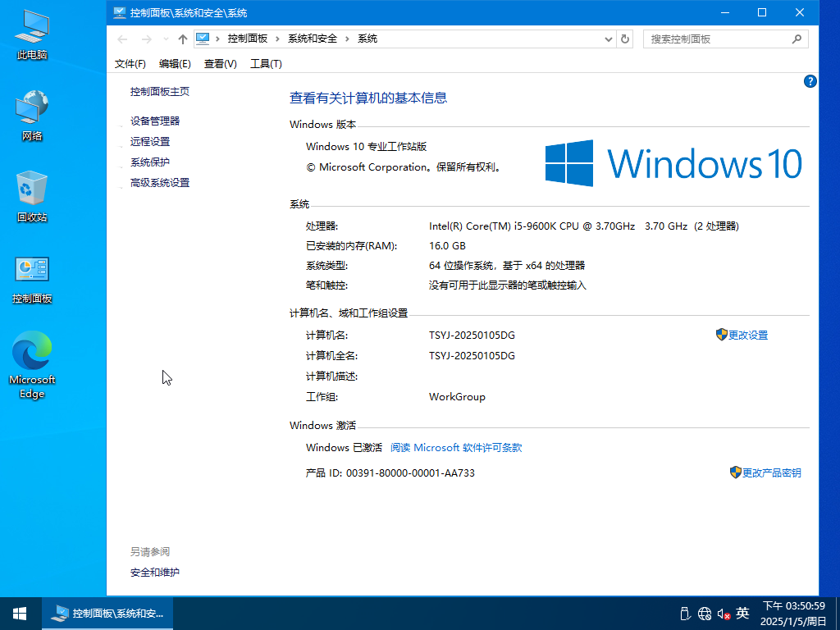Open the blue help question icon
Image resolution: width=840 pixels, height=630 pixels.
[810, 81]
